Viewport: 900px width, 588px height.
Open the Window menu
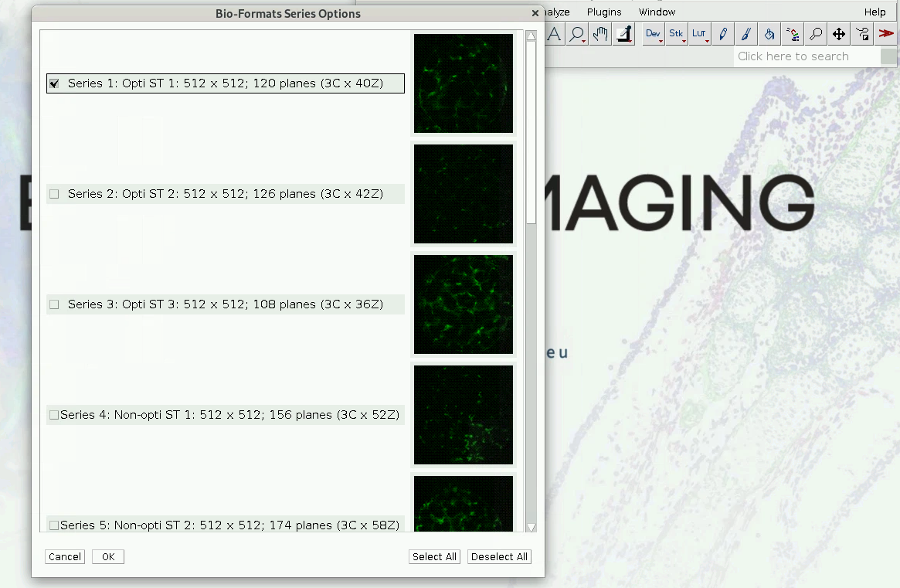(x=657, y=12)
